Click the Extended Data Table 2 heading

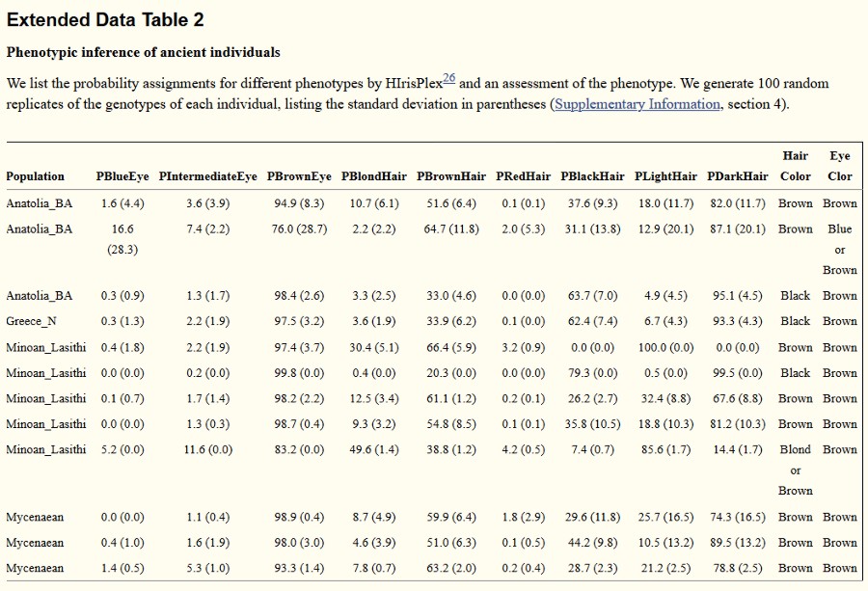pyautogui.click(x=105, y=20)
